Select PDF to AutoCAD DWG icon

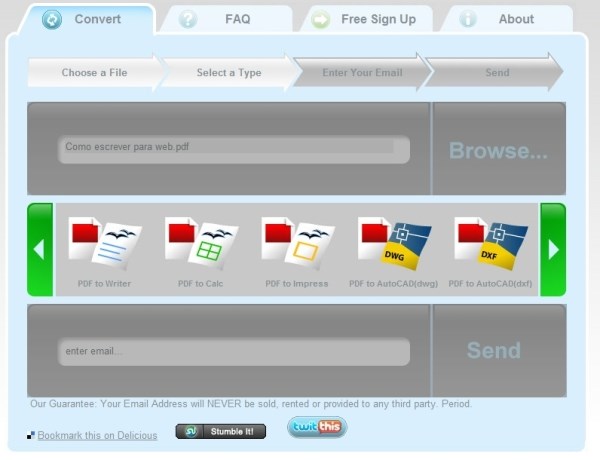point(394,244)
